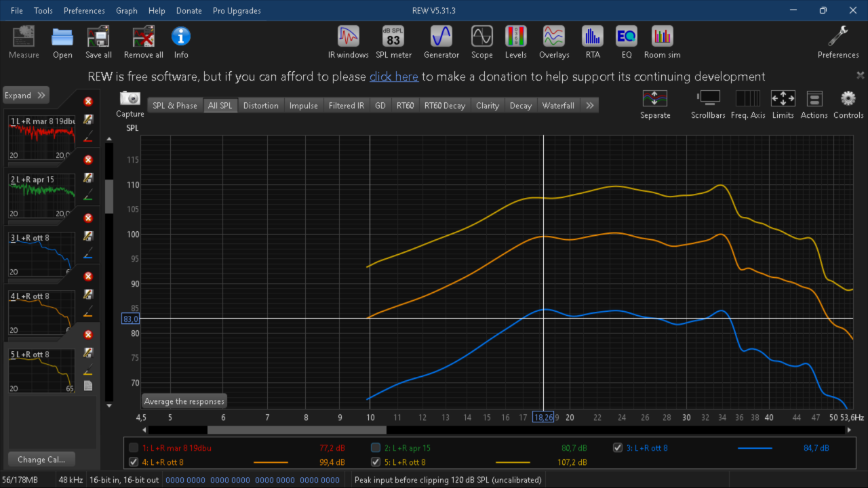Expand the measurements panel
This screenshot has width=868, height=488.
pyautogui.click(x=25, y=96)
